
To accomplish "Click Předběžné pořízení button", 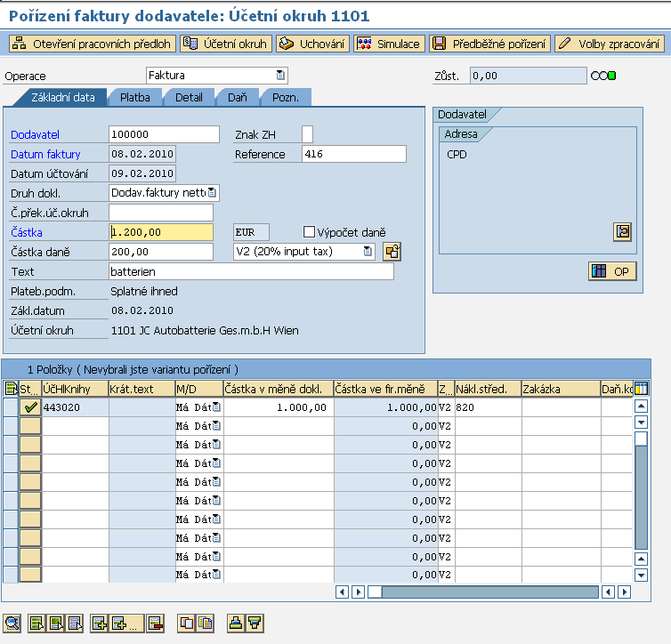I will click(x=490, y=44).
